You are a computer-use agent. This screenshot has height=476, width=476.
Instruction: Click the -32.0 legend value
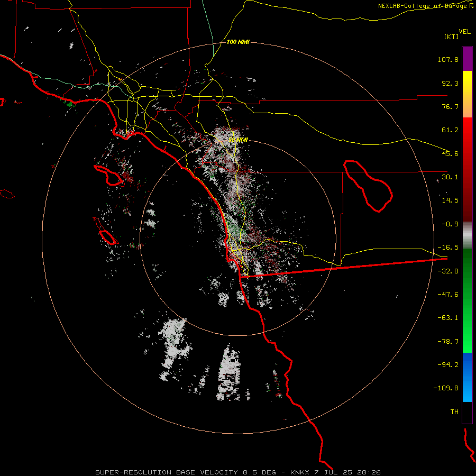point(448,271)
